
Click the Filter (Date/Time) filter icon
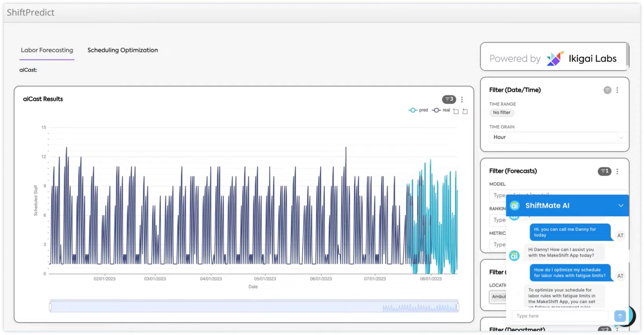tap(607, 90)
